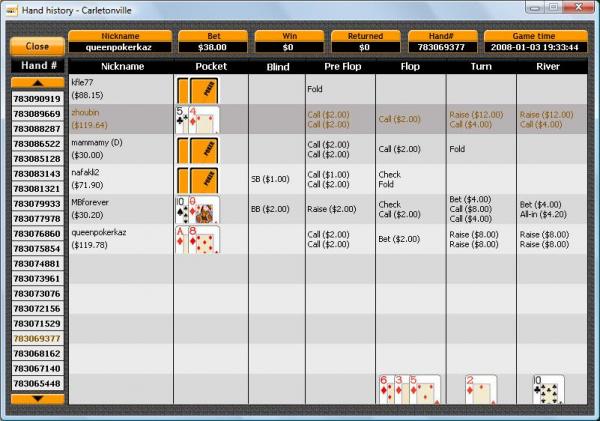Click nafakli2's hidden pocket cards
This screenshot has height=421, width=600.
[x=197, y=179]
